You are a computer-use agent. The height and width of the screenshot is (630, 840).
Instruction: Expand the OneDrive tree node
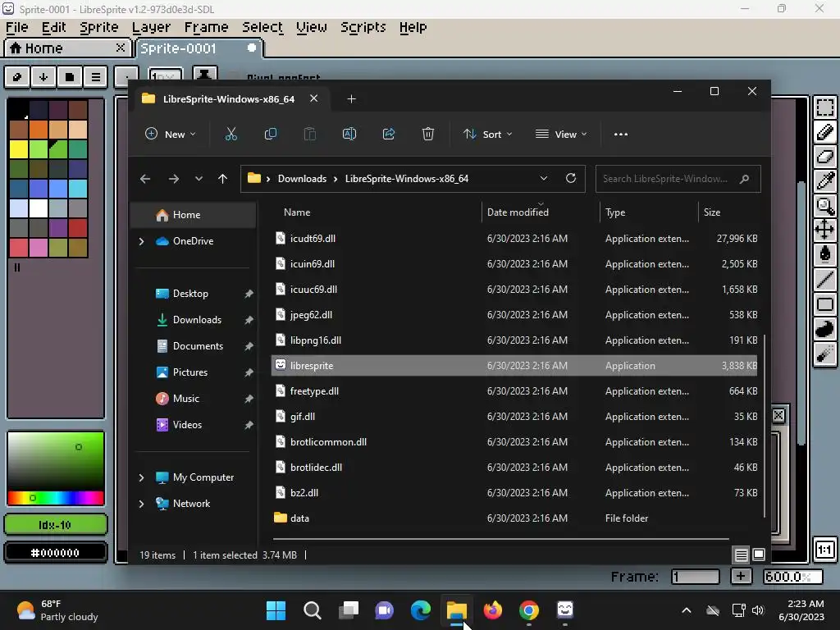click(x=141, y=242)
